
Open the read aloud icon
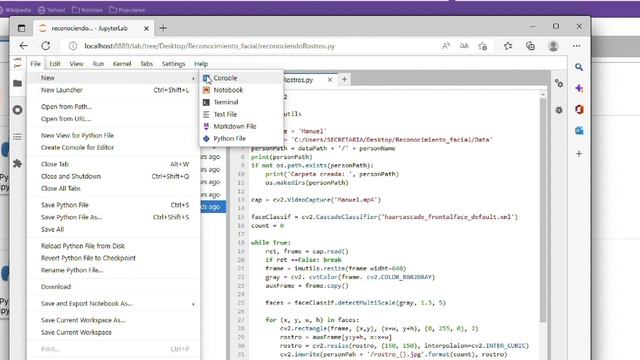point(446,46)
